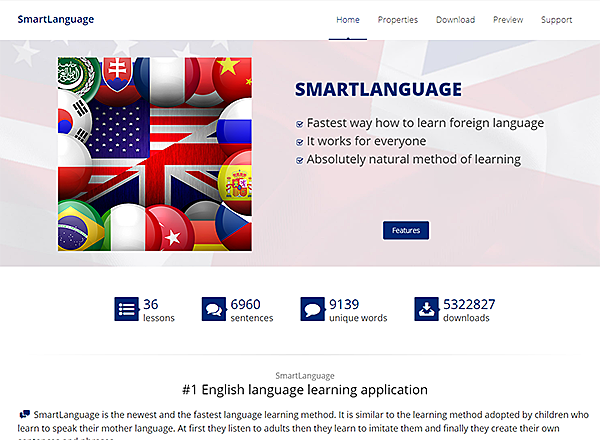The height and width of the screenshot is (440, 600).
Task: Click the SmartLanguage logo in the header
Action: point(55,19)
